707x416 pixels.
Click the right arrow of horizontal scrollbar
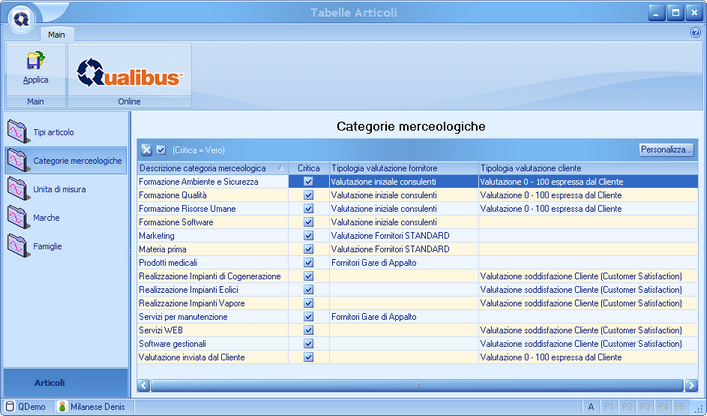tap(691, 385)
